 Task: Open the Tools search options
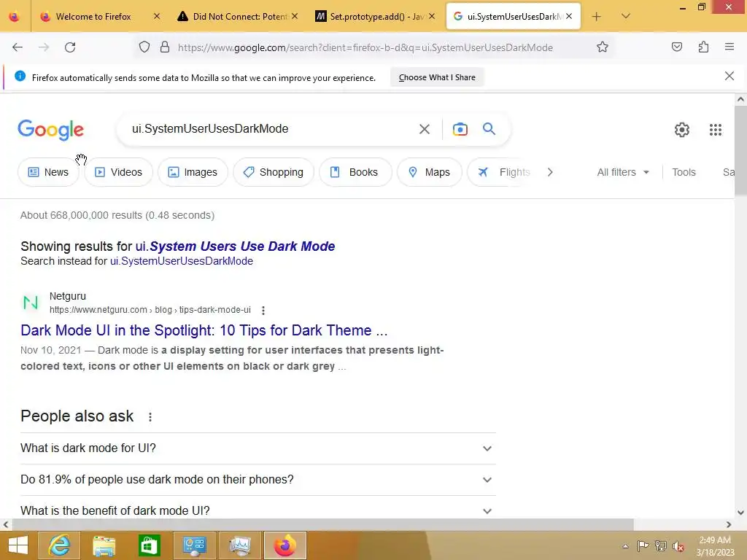point(684,172)
